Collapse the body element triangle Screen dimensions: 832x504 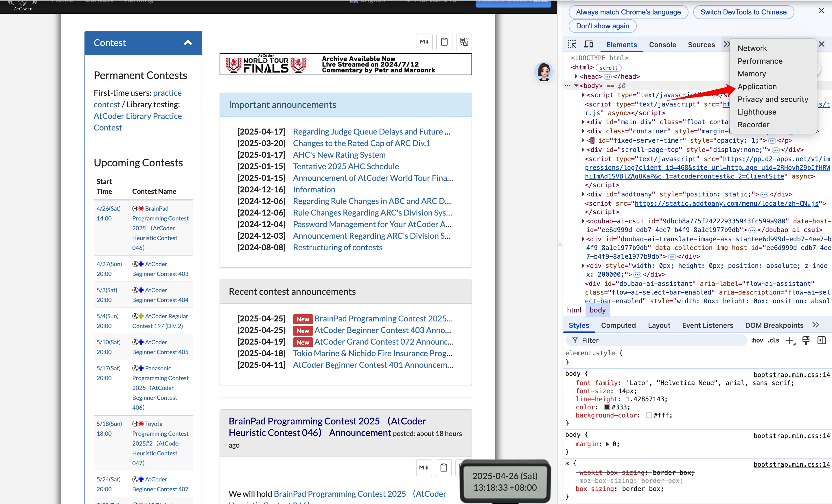[x=576, y=86]
